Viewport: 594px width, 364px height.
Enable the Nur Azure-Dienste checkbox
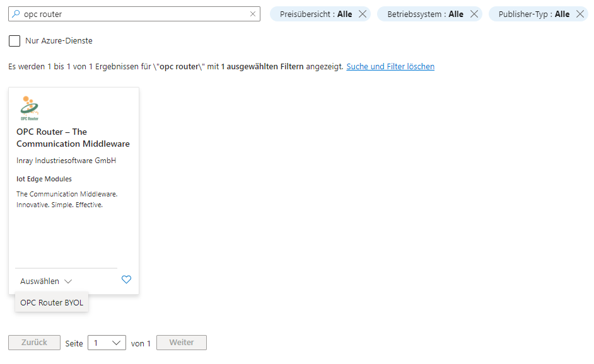pos(15,41)
